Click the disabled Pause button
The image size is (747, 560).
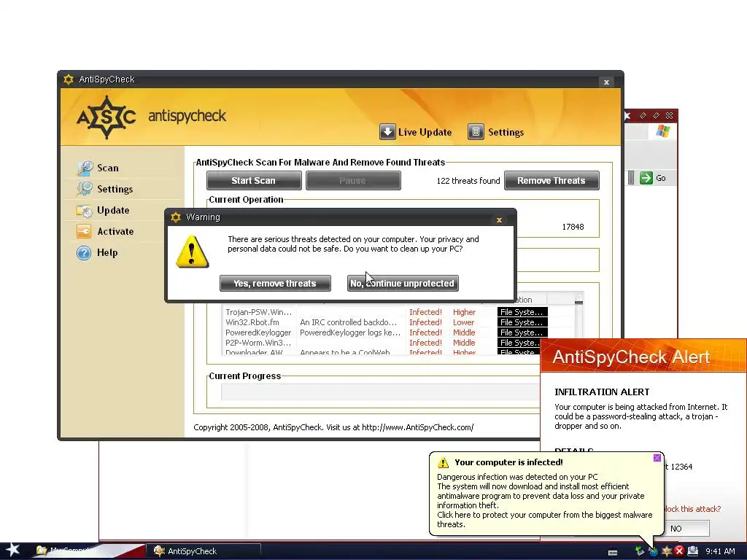click(x=353, y=181)
